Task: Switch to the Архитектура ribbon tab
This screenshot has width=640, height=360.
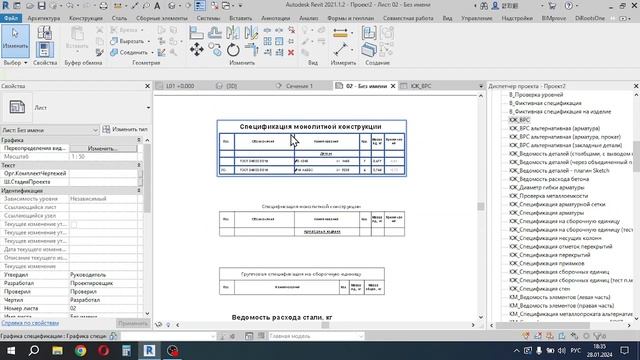Action: pyautogui.click(x=43, y=18)
